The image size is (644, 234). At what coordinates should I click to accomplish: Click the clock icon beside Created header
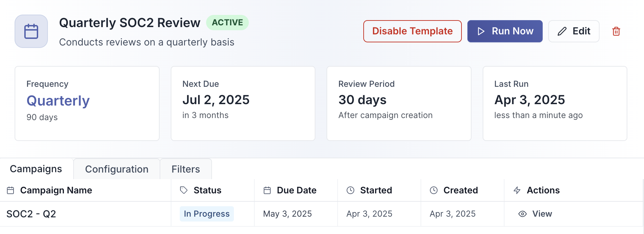coord(434,190)
